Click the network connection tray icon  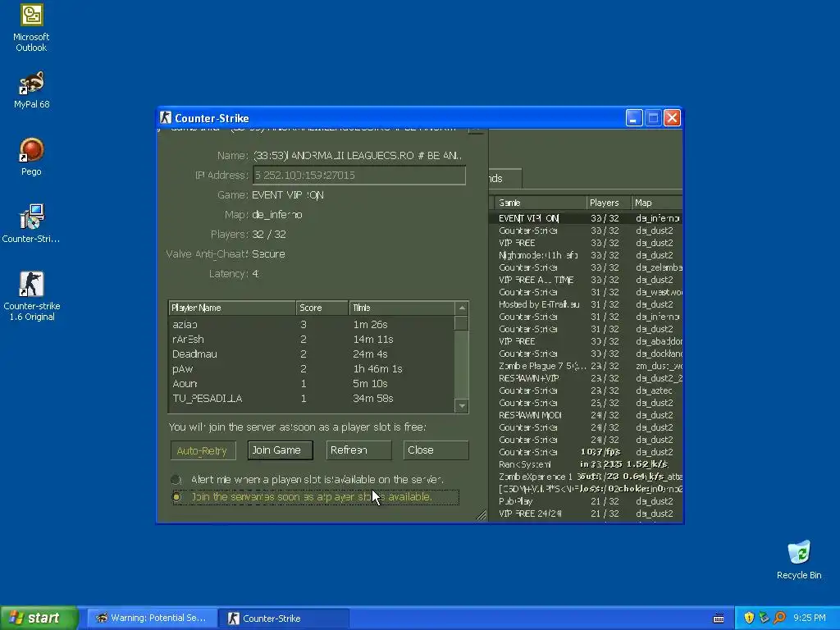pos(764,619)
